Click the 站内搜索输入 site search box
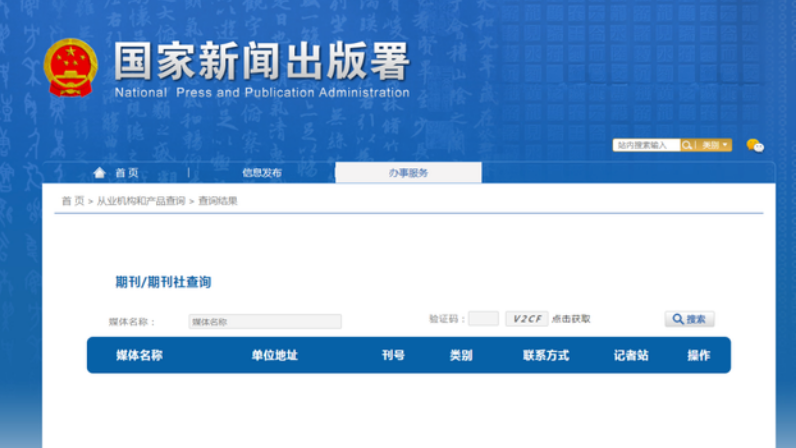The width and height of the screenshot is (796, 448). pyautogui.click(x=645, y=146)
